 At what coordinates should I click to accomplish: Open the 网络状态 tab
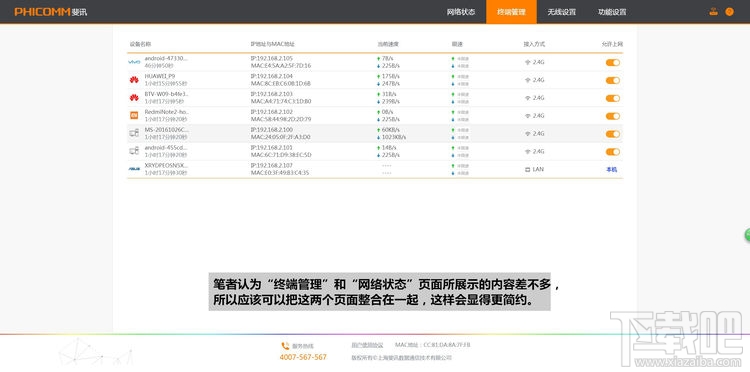461,12
